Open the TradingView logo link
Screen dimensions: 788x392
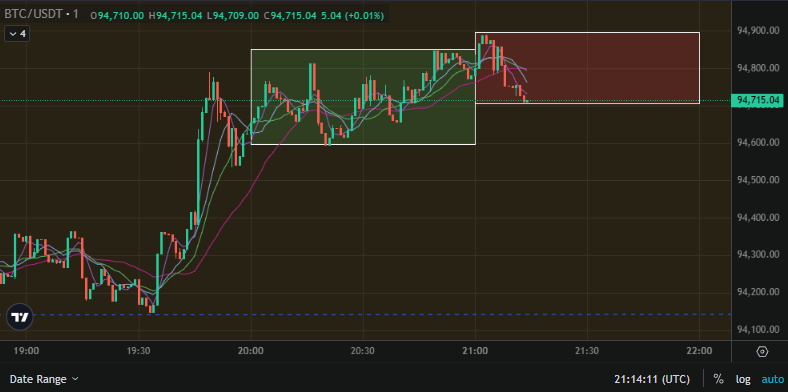click(20, 317)
